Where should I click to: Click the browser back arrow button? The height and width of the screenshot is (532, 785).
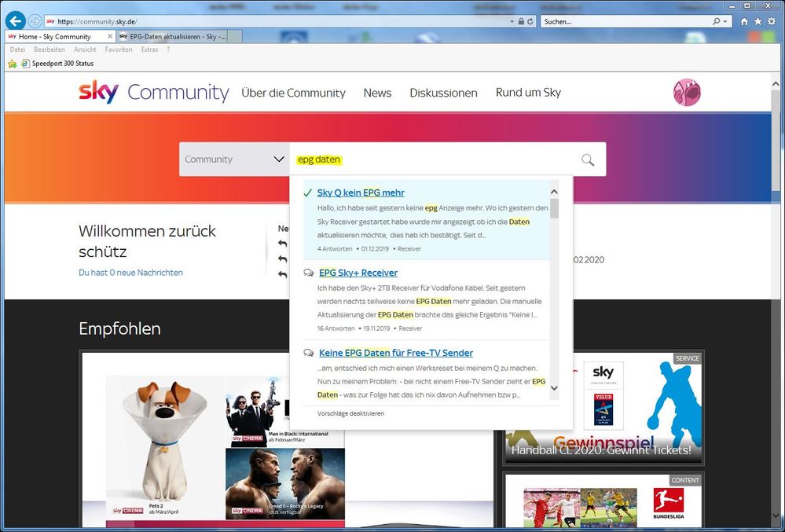(x=16, y=21)
